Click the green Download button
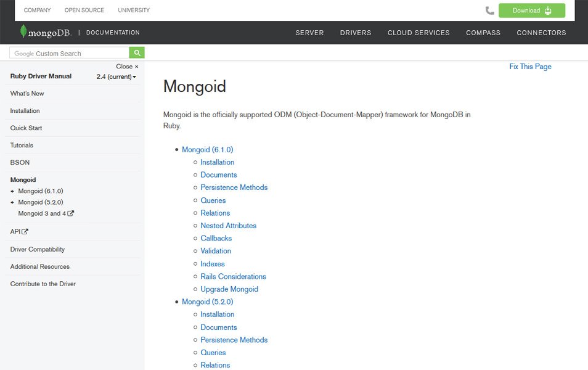This screenshot has height=370, width=588. [531, 10]
